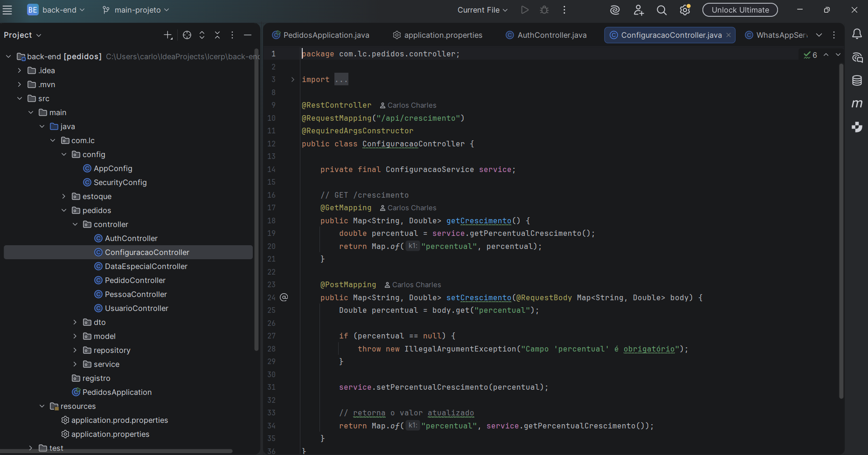
Task: Open IDE settings gear
Action: tap(685, 10)
